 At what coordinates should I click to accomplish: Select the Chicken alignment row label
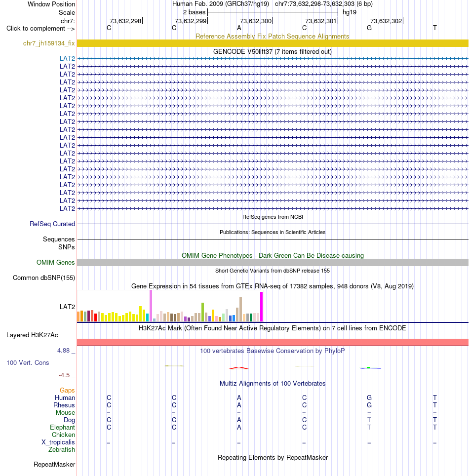pyautogui.click(x=63, y=435)
